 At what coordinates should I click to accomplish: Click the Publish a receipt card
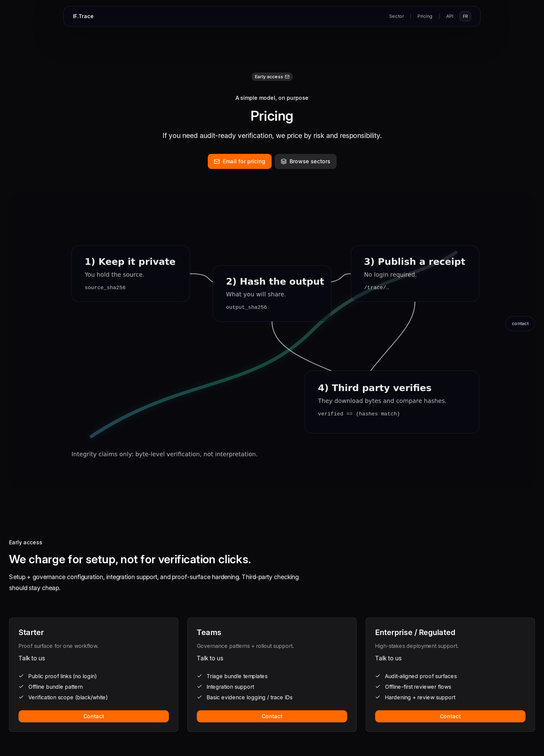(x=414, y=274)
